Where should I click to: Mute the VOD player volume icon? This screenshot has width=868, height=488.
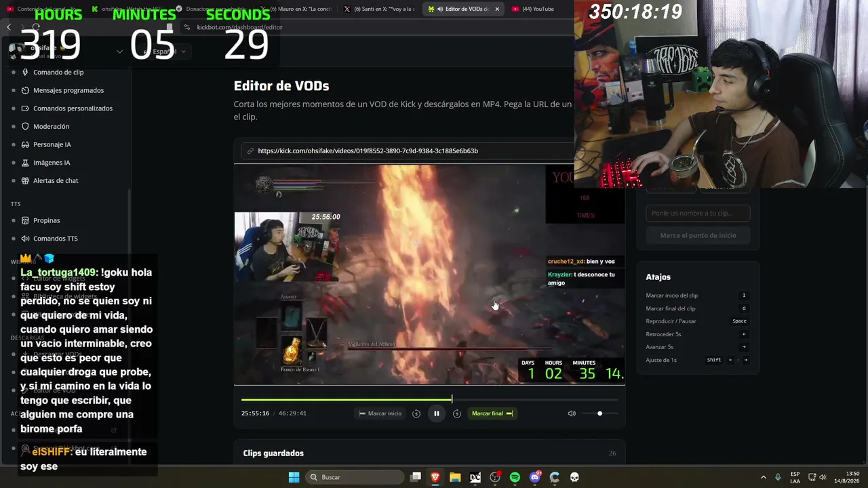[x=572, y=413]
